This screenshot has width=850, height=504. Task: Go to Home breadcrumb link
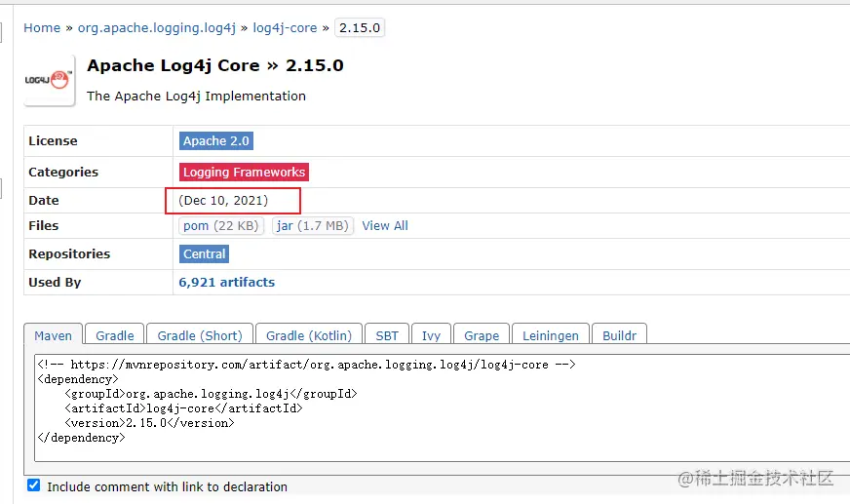(42, 27)
